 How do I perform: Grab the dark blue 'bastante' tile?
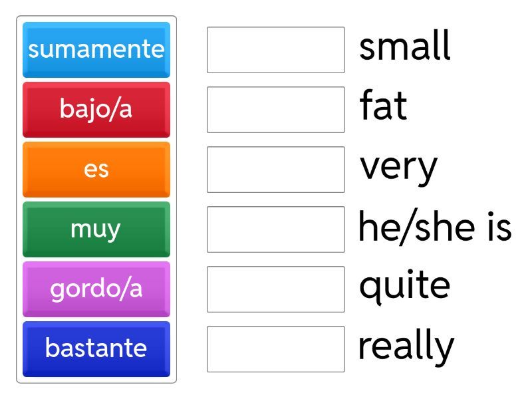click(96, 349)
